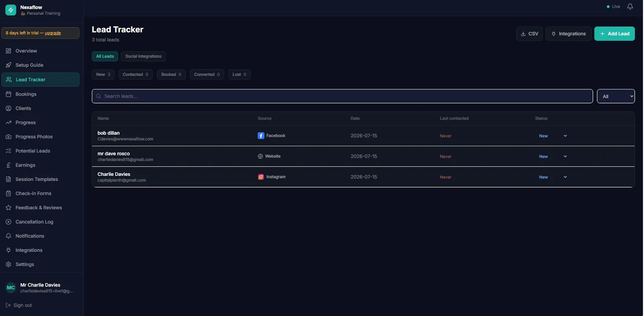The width and height of the screenshot is (644, 316).
Task: Click lead name bob dillan
Action: pos(108,133)
